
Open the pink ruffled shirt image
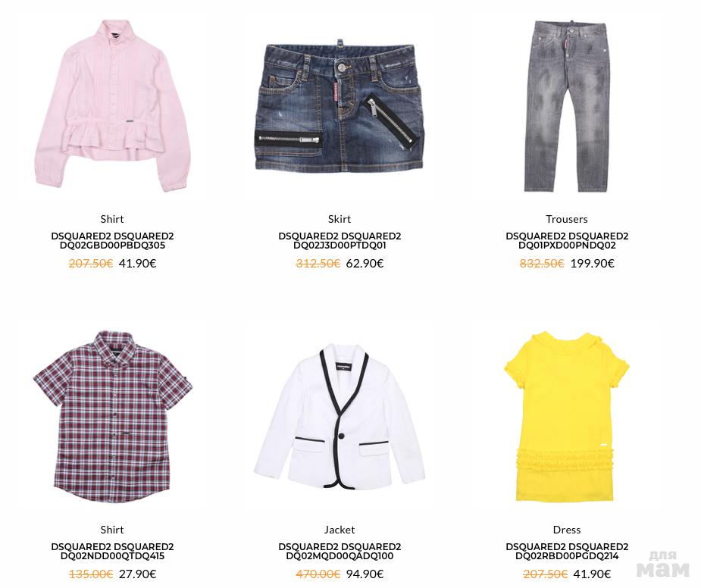pos(112,105)
